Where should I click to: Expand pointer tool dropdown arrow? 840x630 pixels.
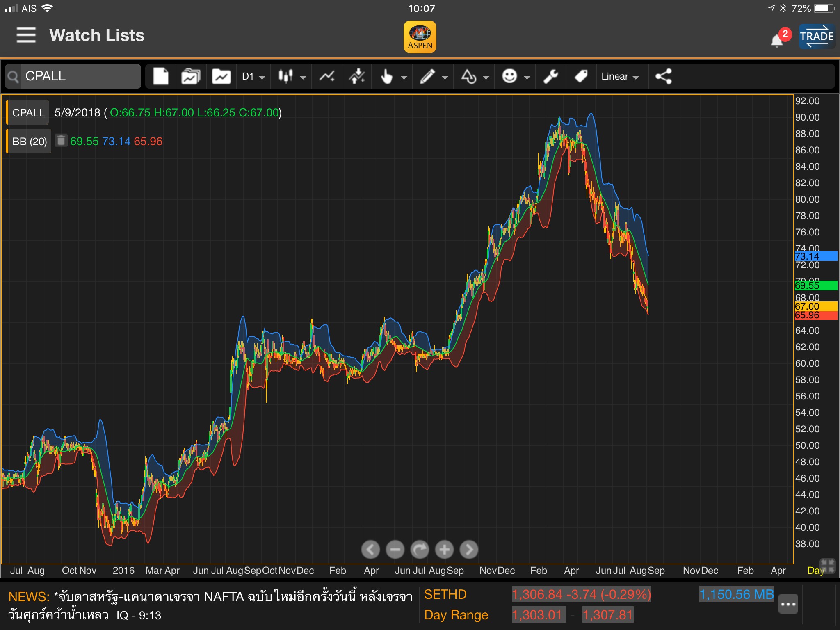click(x=404, y=78)
